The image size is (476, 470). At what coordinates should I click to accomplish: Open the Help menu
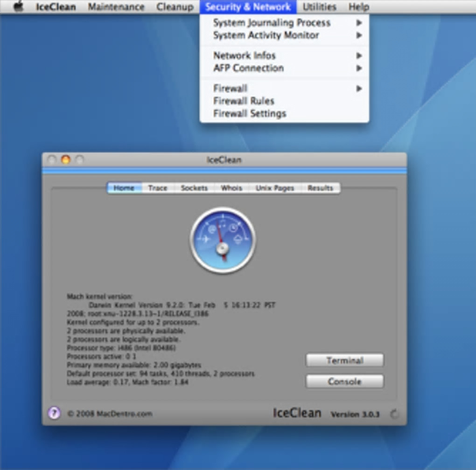pos(358,7)
